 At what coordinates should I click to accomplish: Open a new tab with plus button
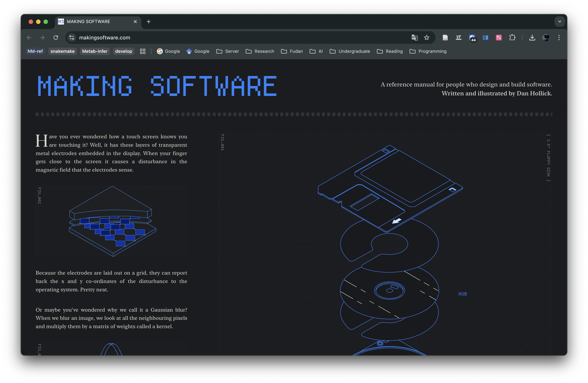click(x=148, y=22)
